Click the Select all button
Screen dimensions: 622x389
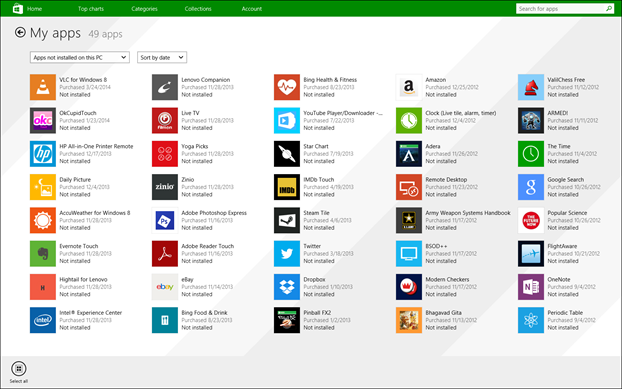19,372
